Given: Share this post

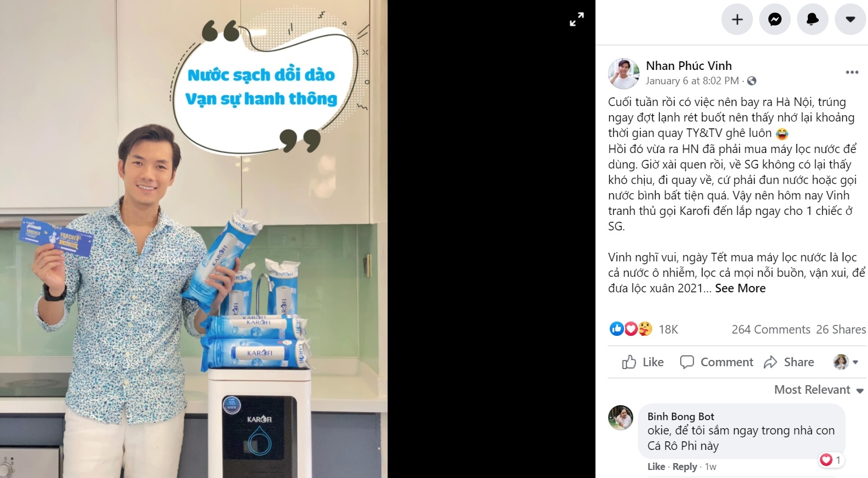Looking at the screenshot, I should point(789,362).
